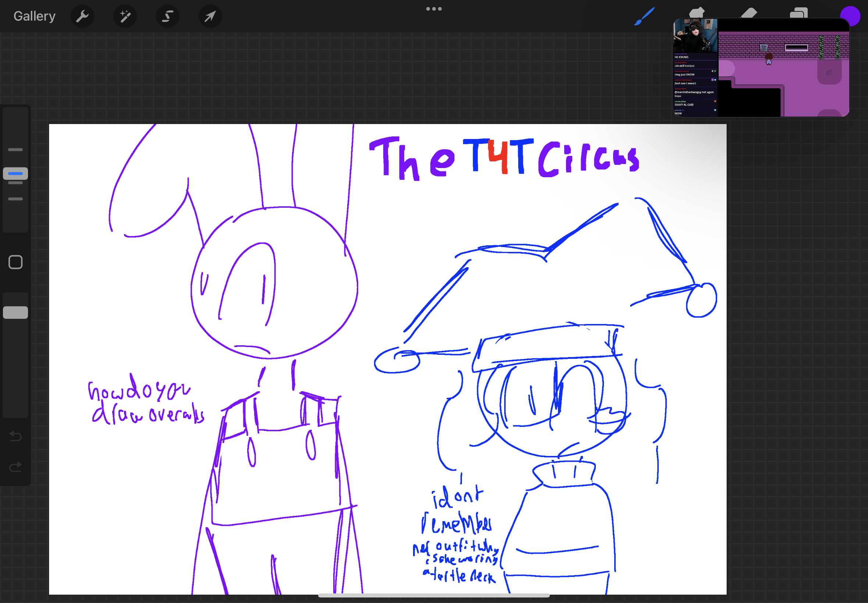Activate the Transform arrow tool
Viewport: 868px width, 603px height.
pyautogui.click(x=210, y=16)
